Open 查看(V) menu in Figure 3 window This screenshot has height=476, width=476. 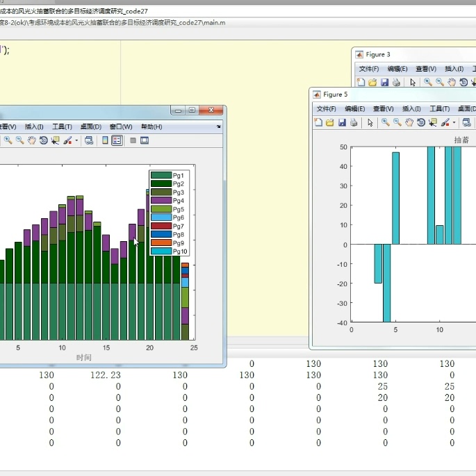tap(426, 69)
